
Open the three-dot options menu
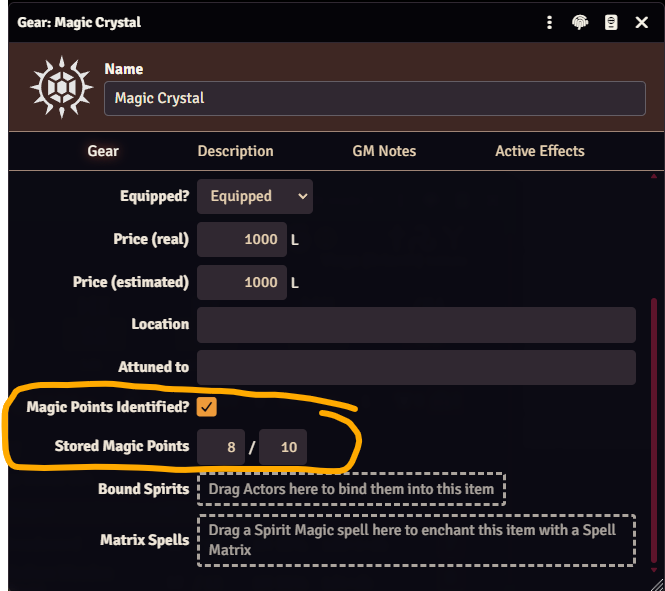click(549, 22)
